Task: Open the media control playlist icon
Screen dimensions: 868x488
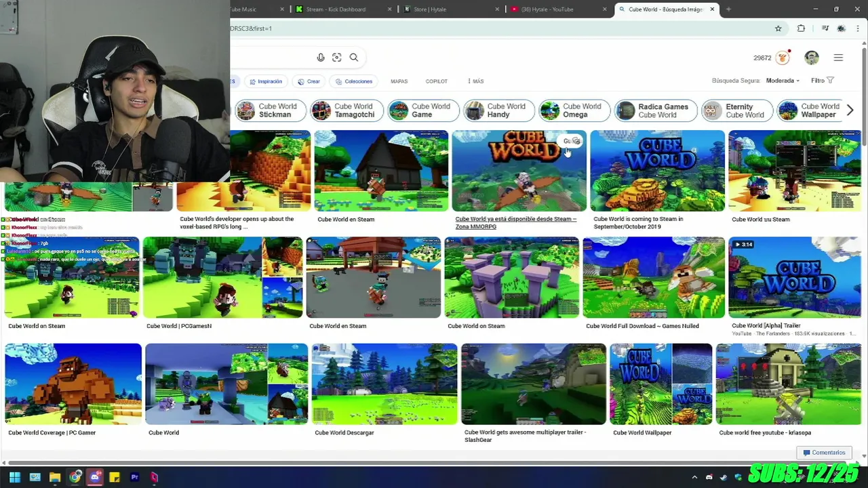Action: (x=825, y=28)
